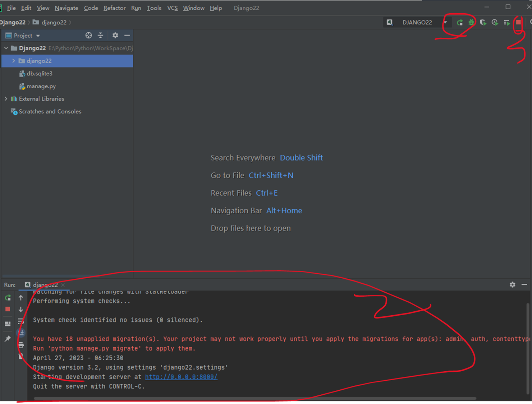This screenshot has width=532, height=404.
Task: Locate the opened file in Project tree
Action: click(88, 35)
